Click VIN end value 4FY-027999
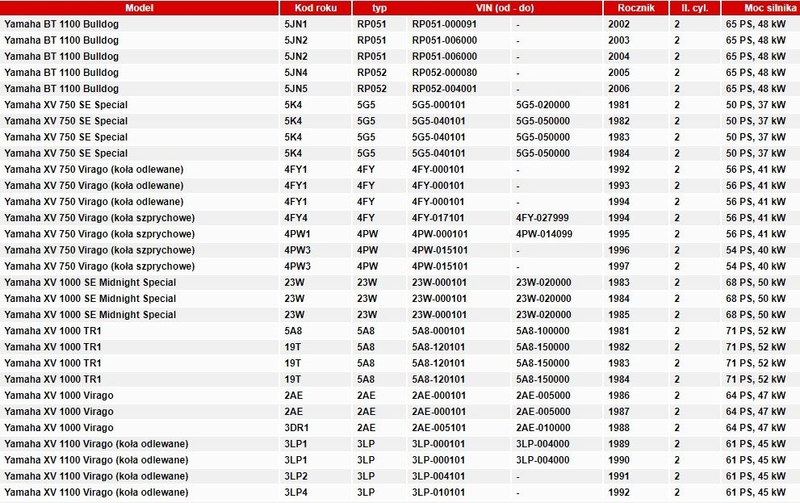This screenshot has width=800, height=503. [543, 217]
